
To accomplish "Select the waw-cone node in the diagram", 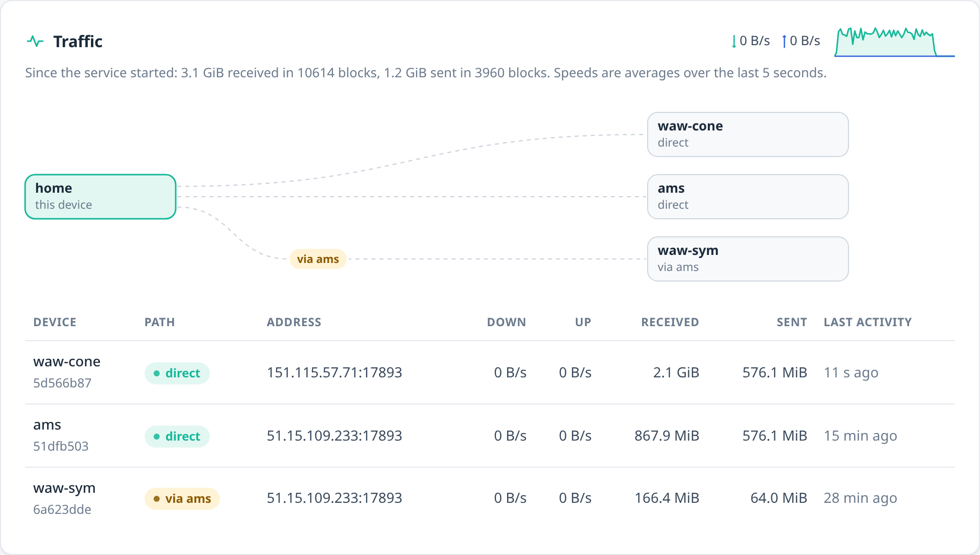I will click(748, 134).
